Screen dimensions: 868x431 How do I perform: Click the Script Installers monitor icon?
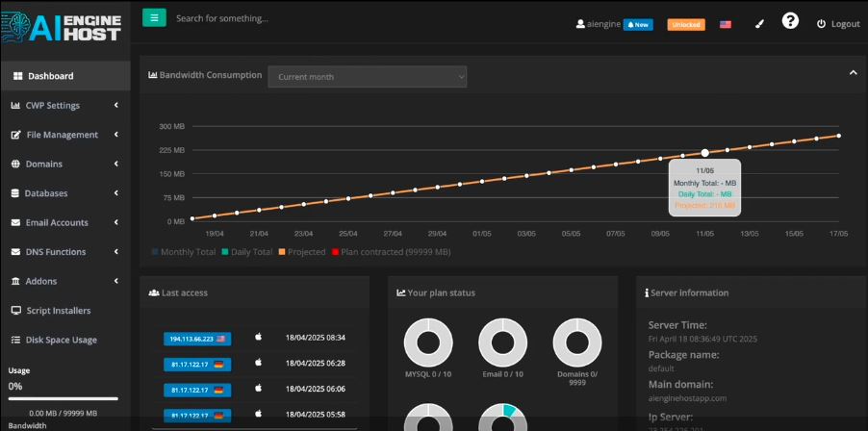click(16, 311)
